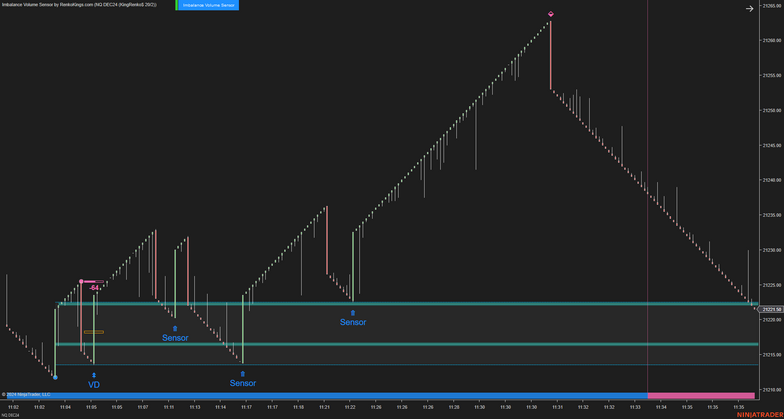Click the pink segment of the bottom bar
Image resolution: width=784 pixels, height=419 pixels.
(700, 396)
